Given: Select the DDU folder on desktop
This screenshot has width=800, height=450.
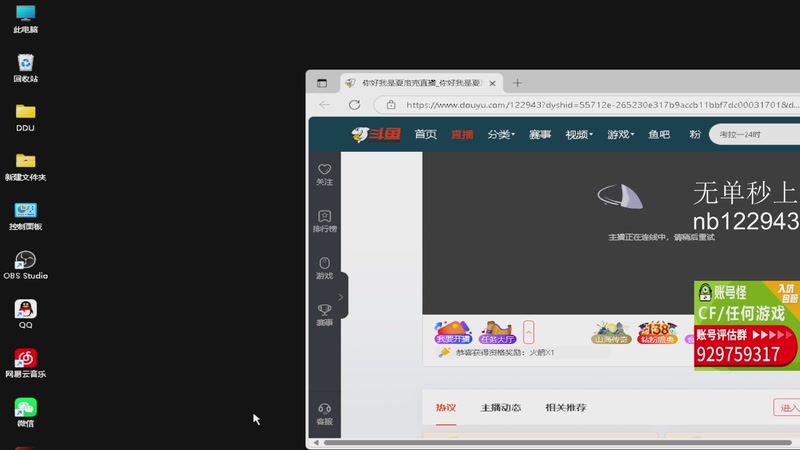Looking at the screenshot, I should [26, 118].
